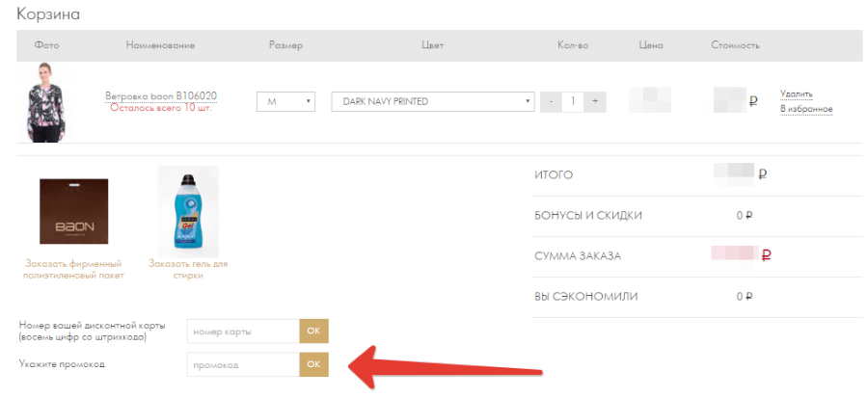
Task: Click the Стоимость column header
Action: (735, 45)
